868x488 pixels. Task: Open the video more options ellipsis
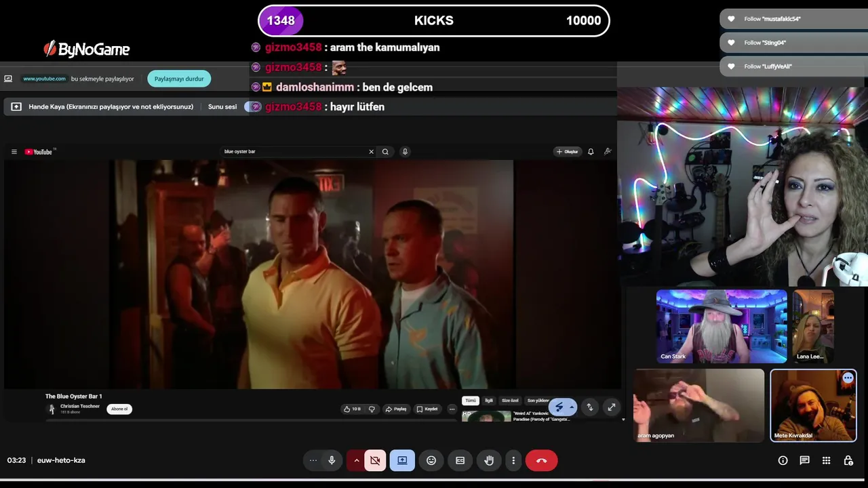[x=452, y=409]
